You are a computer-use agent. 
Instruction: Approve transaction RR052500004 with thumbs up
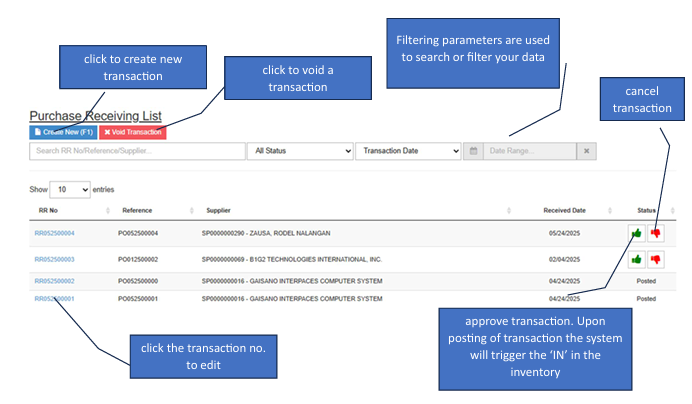tap(636, 233)
